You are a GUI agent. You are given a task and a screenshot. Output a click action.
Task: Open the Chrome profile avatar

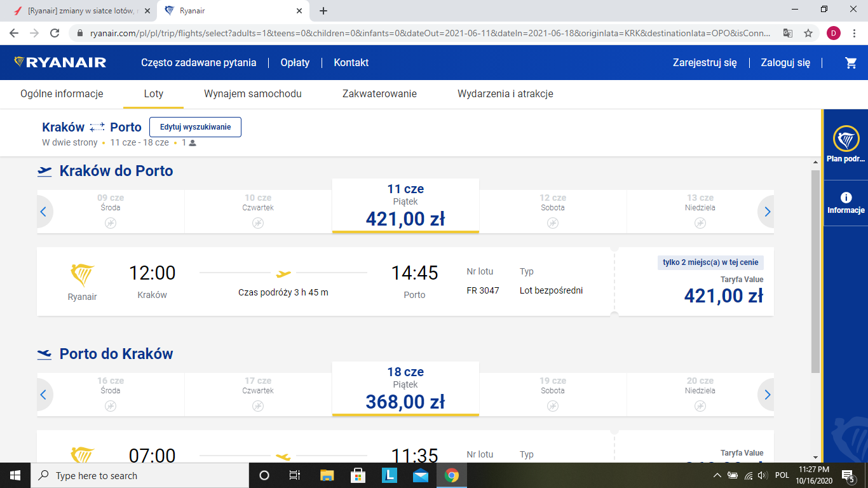point(834,33)
